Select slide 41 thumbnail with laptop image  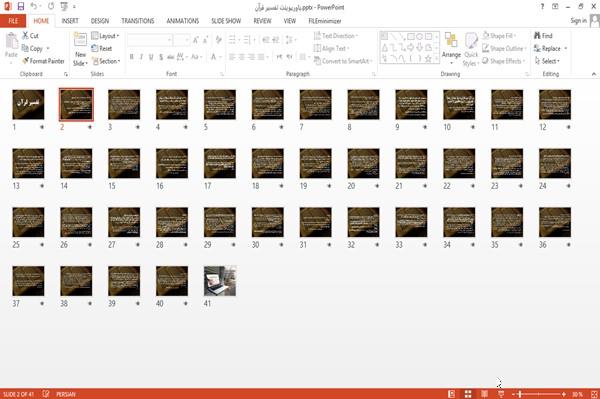tap(220, 281)
